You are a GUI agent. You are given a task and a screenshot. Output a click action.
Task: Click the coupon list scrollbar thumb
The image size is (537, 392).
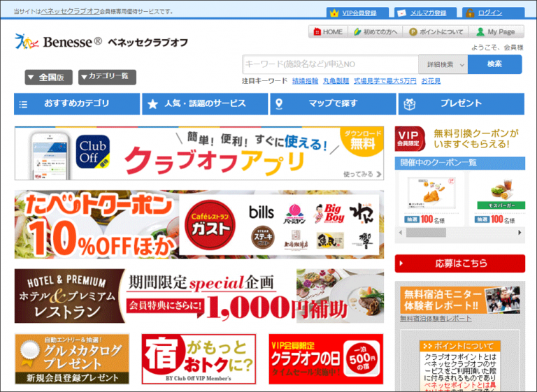pyautogui.click(x=426, y=233)
